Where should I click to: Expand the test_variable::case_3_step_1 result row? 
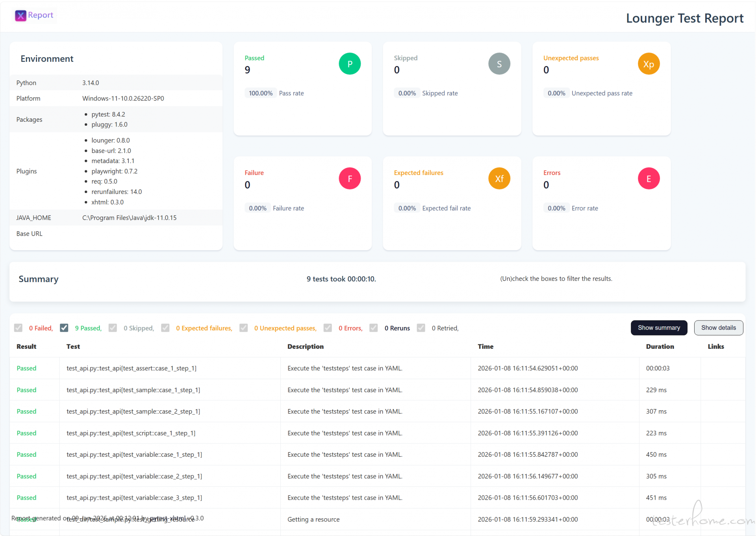[x=134, y=497]
